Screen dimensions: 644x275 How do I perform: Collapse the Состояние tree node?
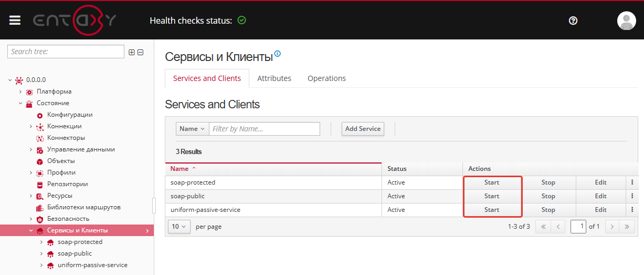click(20, 103)
